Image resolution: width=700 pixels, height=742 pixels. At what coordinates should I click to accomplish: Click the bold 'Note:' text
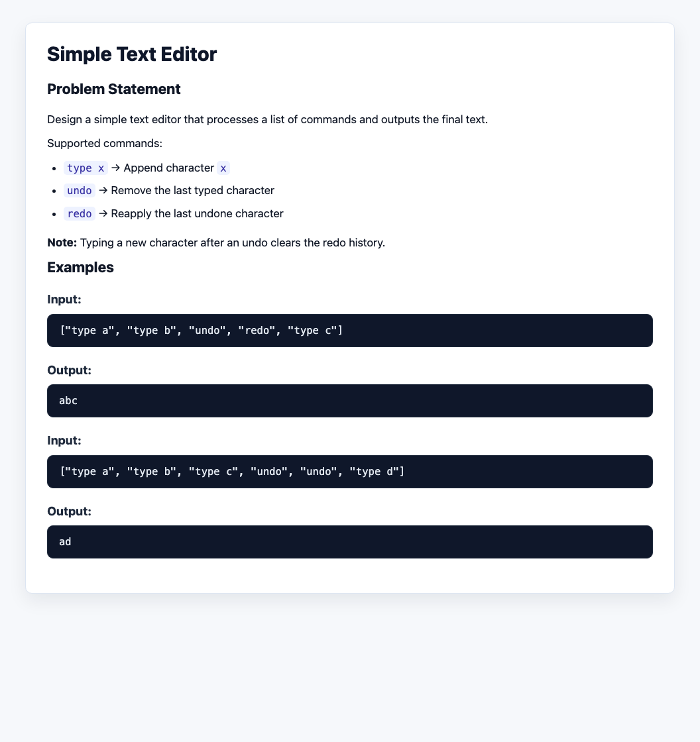pyautogui.click(x=62, y=242)
